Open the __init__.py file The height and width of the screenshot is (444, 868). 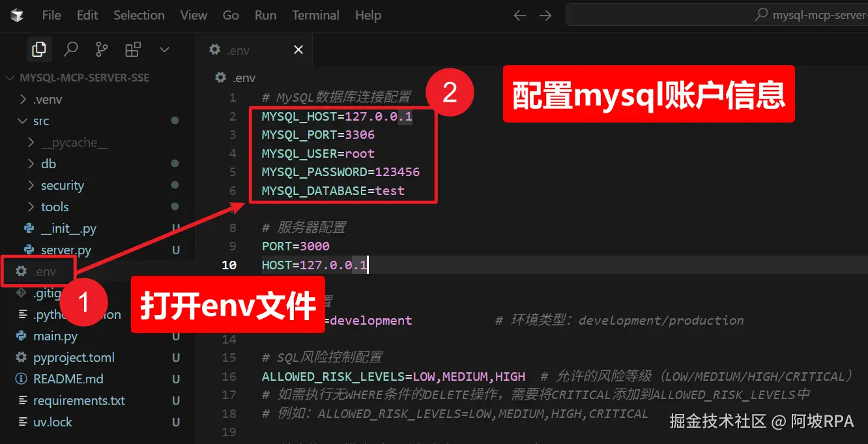68,228
